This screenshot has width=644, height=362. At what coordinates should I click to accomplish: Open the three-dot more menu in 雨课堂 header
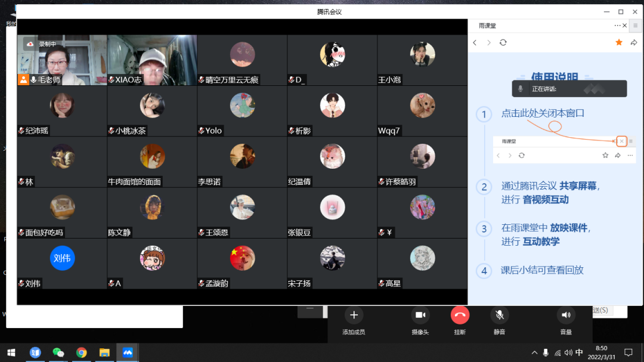pyautogui.click(x=617, y=26)
